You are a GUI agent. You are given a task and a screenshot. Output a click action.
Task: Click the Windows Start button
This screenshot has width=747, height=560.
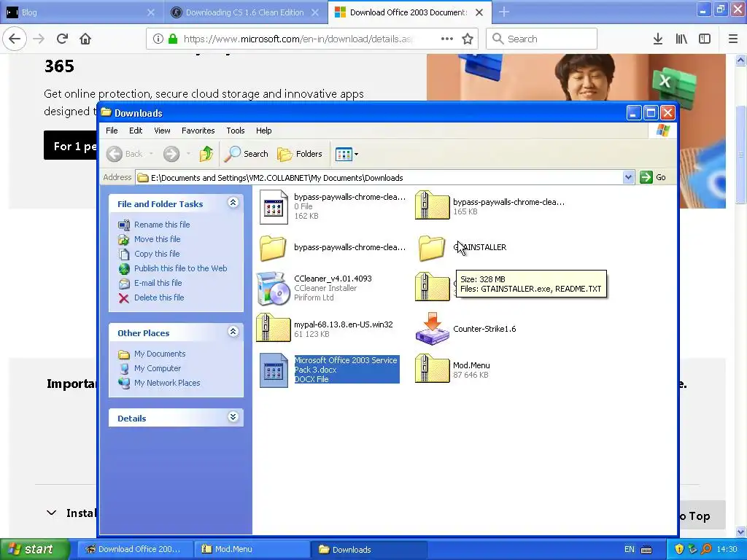pyautogui.click(x=34, y=549)
